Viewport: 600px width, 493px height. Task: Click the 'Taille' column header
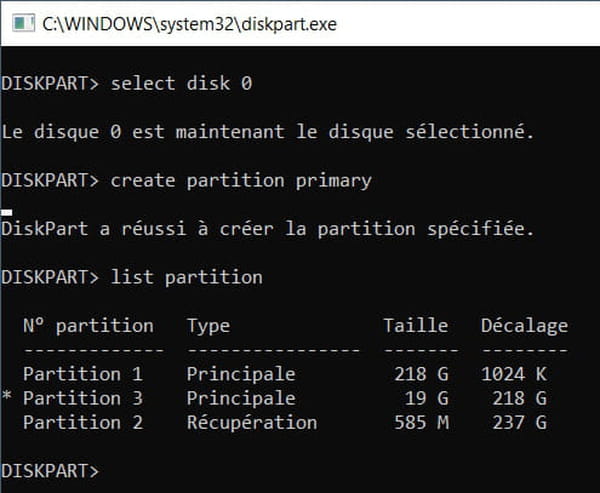[x=416, y=326]
